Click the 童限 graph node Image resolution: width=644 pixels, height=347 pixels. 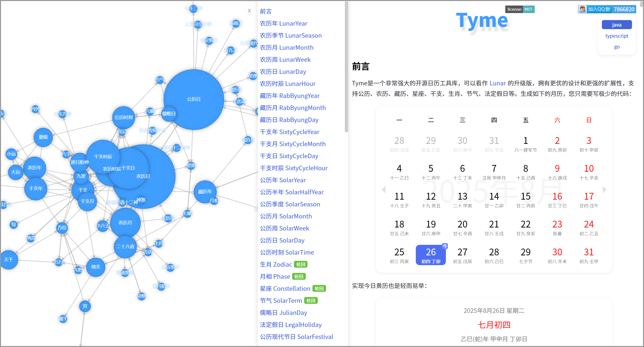(43, 137)
